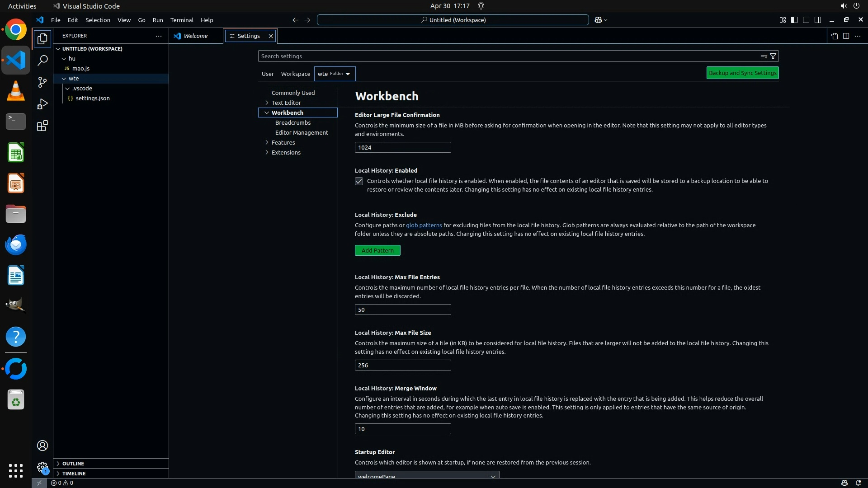Click the Clear Settings Search Input icon

click(x=764, y=56)
